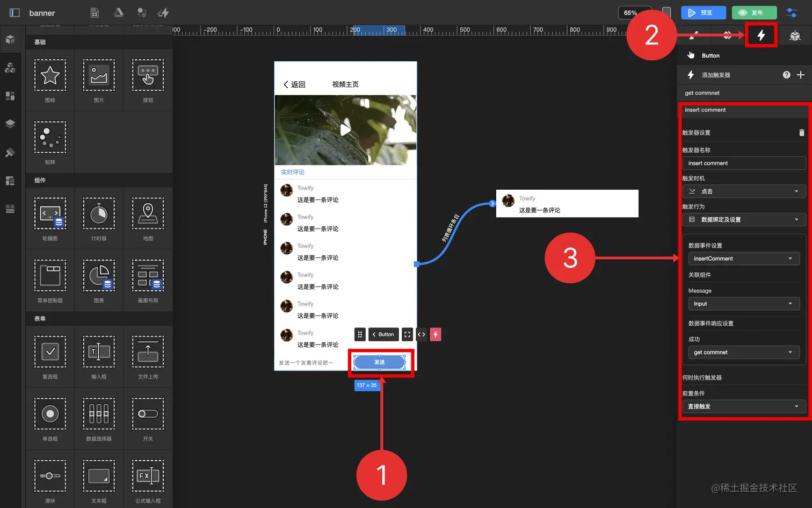Click the 返回 back link in phone preview
This screenshot has width=812, height=508.
294,84
